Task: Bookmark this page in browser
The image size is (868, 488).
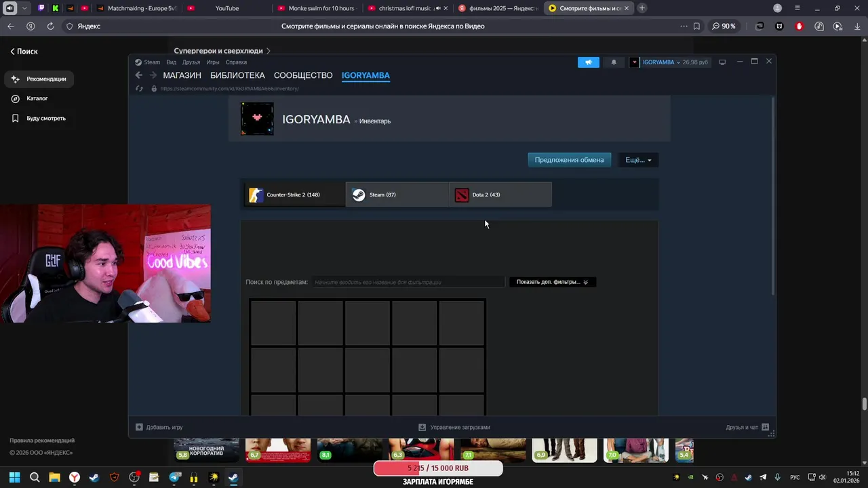Action: pos(696,26)
